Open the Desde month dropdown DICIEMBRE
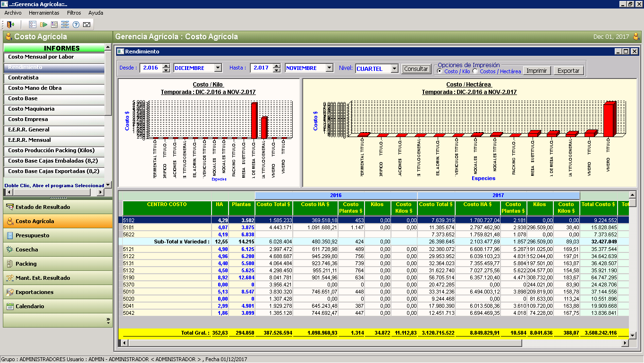 click(x=218, y=68)
